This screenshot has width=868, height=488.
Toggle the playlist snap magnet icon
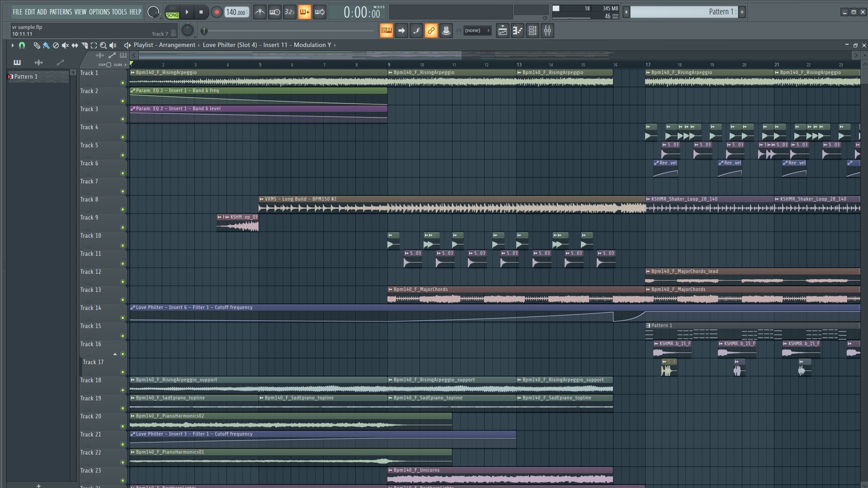tap(22, 45)
